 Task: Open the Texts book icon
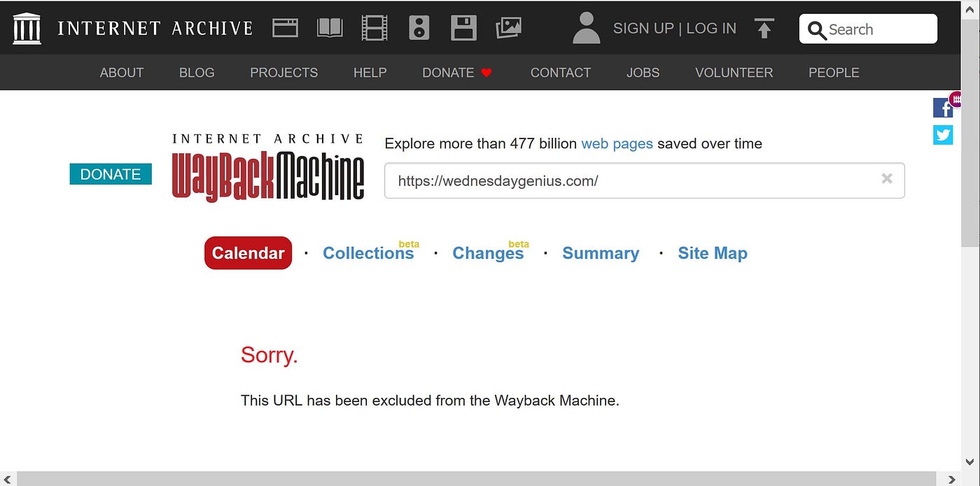pos(330,28)
